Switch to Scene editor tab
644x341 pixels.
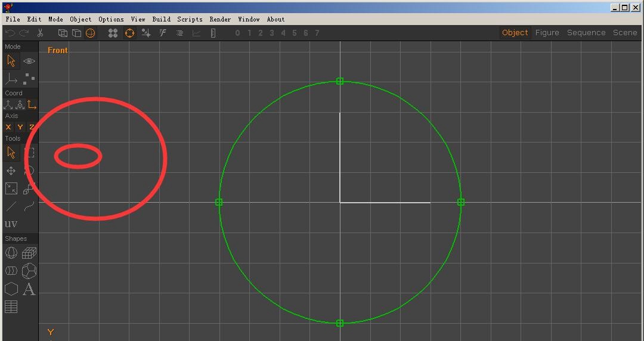[x=625, y=32]
